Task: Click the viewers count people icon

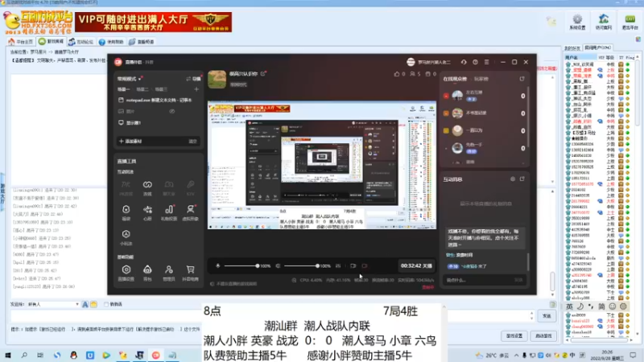Action: pos(412,74)
